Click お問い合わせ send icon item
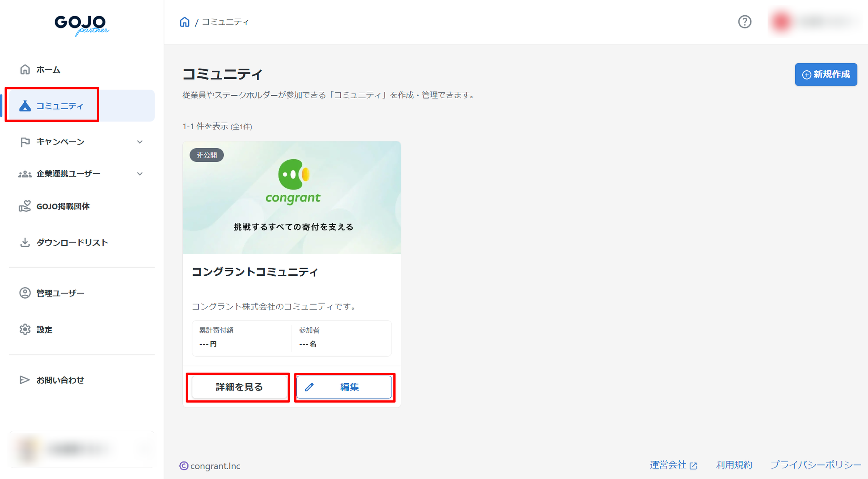 (x=60, y=380)
